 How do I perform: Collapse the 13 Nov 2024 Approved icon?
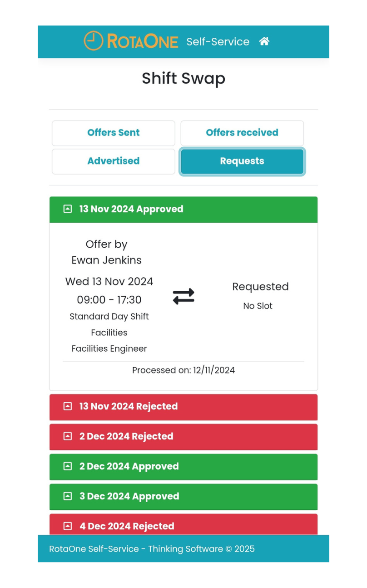coord(68,209)
